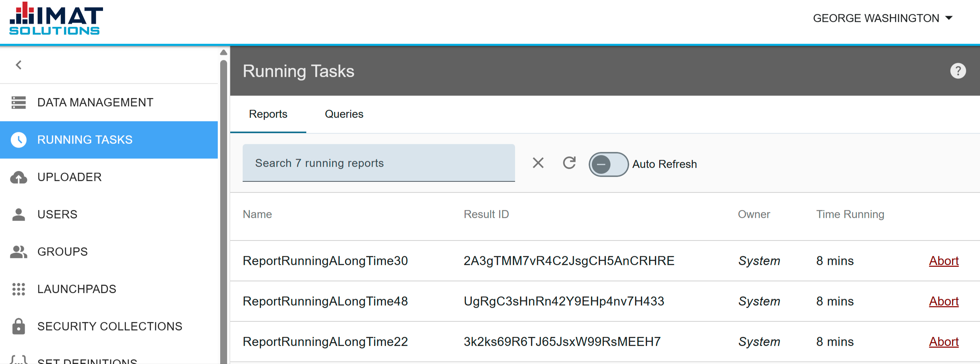The width and height of the screenshot is (980, 364).
Task: Click the Users person icon
Action: tap(18, 215)
